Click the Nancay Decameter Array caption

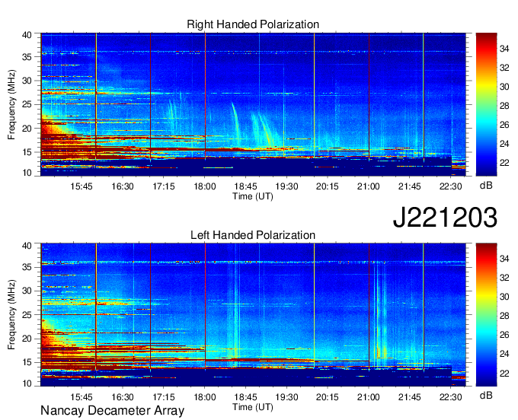112,410
